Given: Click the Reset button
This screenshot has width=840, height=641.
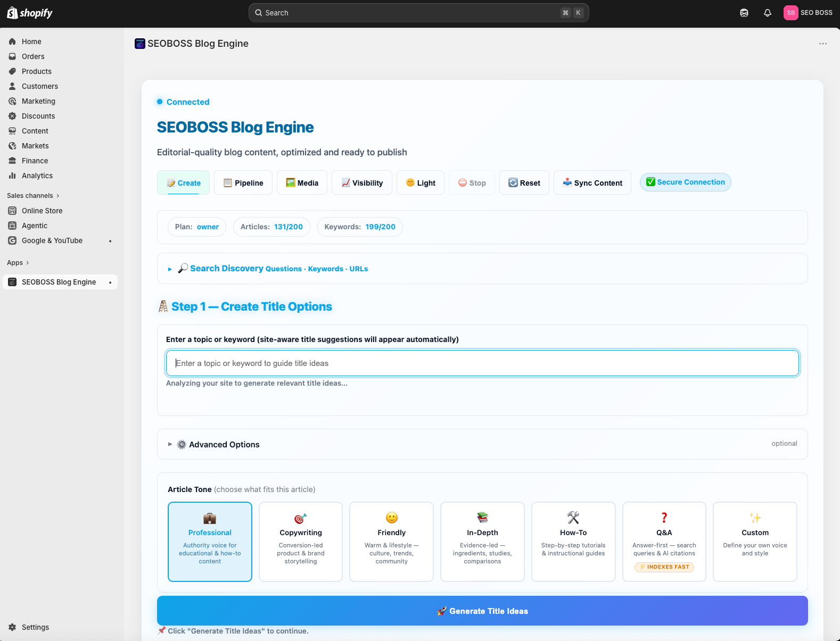Looking at the screenshot, I should pyautogui.click(x=524, y=182).
